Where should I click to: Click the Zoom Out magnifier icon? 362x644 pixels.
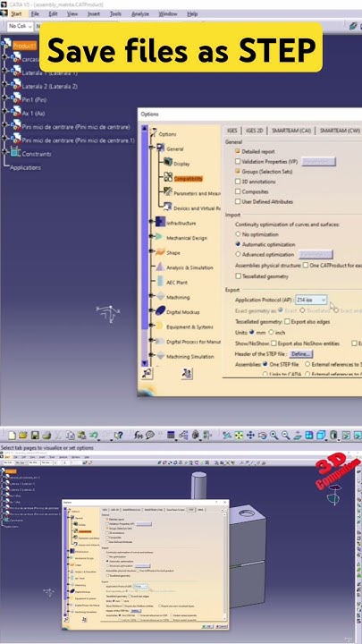(x=286, y=435)
